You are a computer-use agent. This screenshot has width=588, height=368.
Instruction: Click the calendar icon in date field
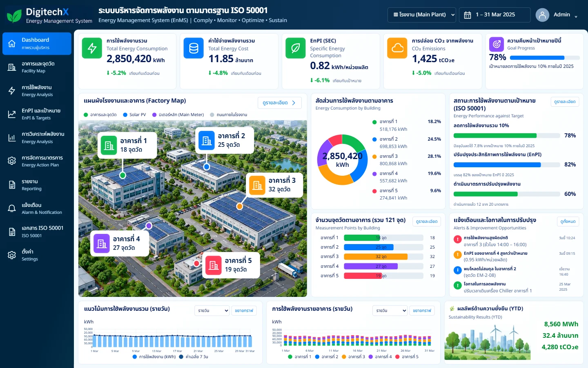[468, 15]
